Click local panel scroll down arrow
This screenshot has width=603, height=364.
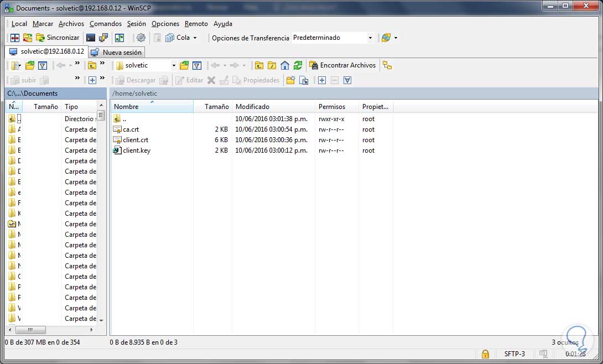101,320
